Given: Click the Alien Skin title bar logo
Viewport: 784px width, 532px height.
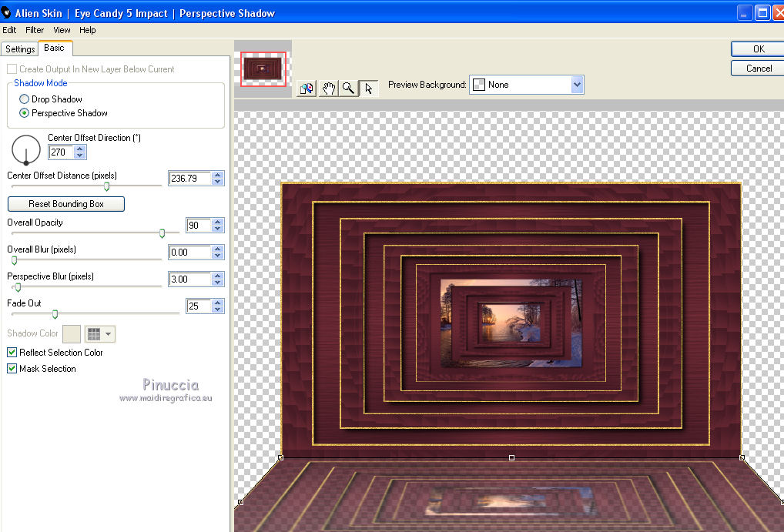Looking at the screenshot, I should click(6, 12).
